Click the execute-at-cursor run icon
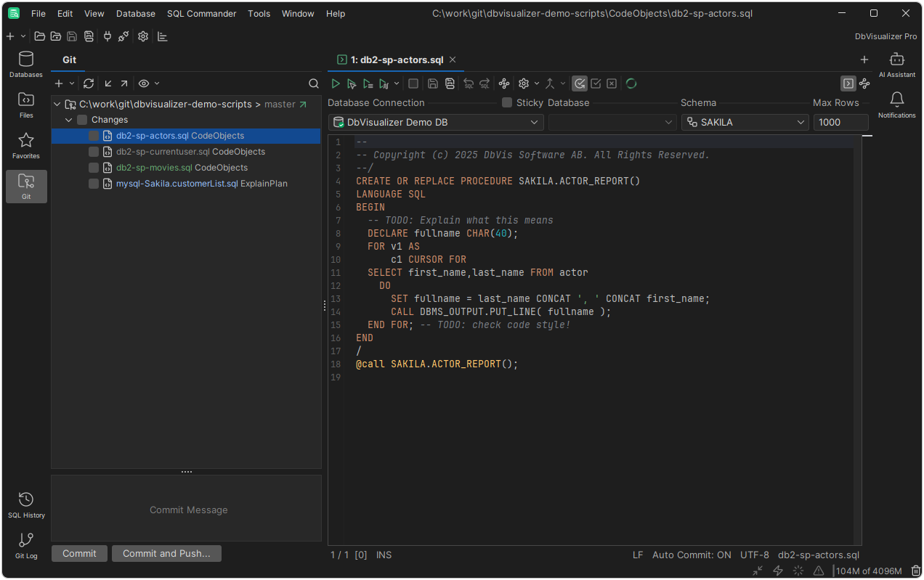Screen dimensions: 924x580 [352, 83]
